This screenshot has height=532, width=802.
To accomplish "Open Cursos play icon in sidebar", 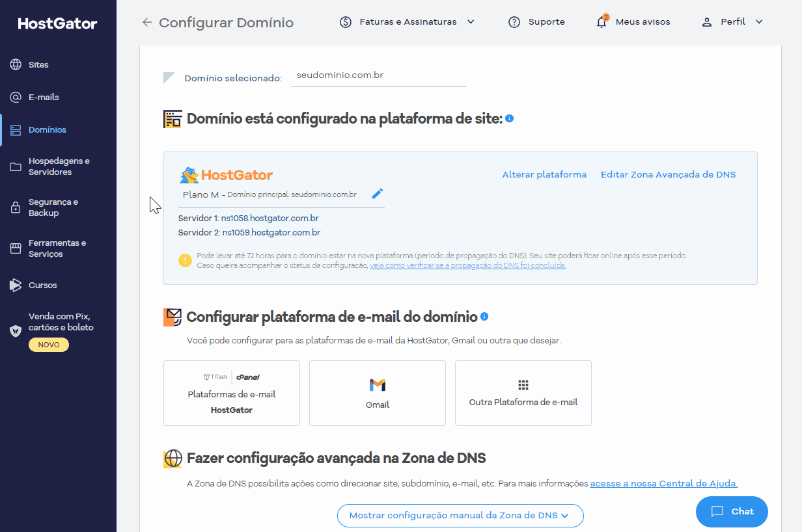I will pyautogui.click(x=16, y=285).
